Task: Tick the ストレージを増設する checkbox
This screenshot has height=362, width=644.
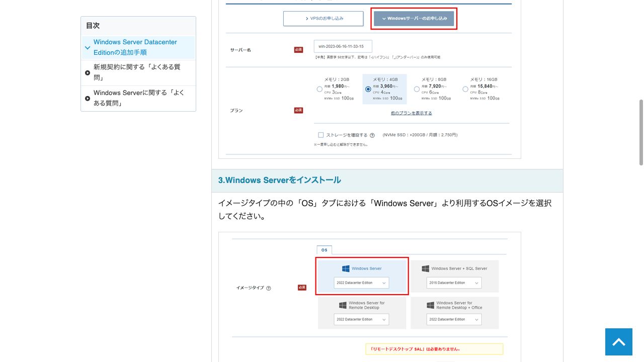Action: click(320, 135)
